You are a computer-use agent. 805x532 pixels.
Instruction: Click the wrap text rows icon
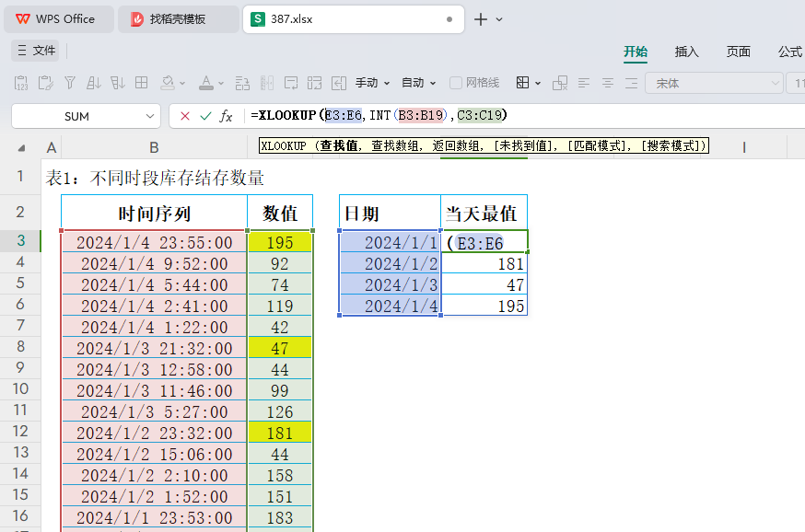point(242,83)
